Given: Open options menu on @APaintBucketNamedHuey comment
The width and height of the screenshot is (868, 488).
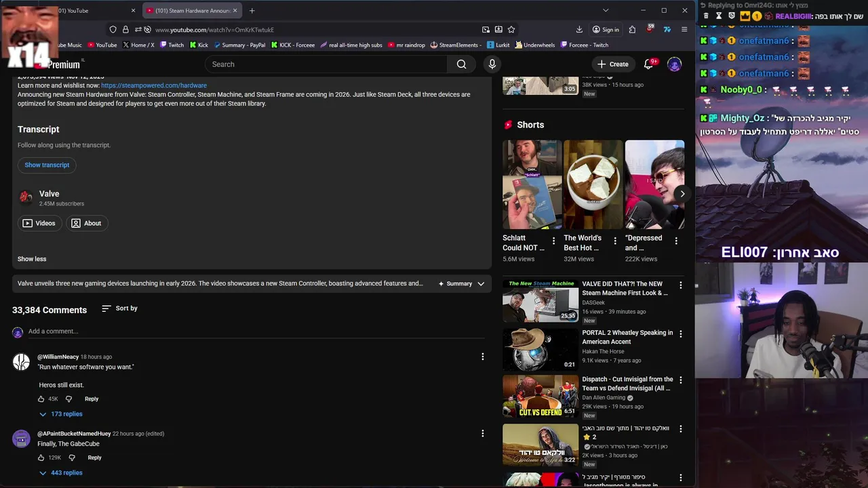Looking at the screenshot, I should 483,434.
